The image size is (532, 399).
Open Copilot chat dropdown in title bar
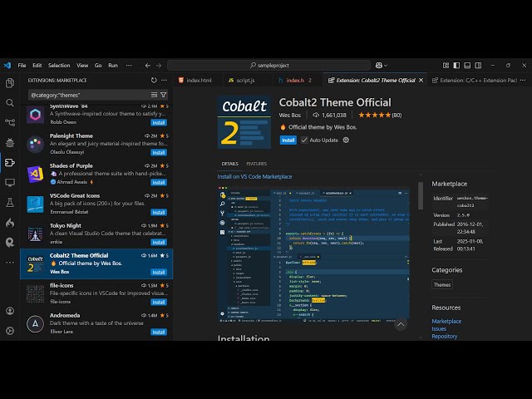(382, 65)
